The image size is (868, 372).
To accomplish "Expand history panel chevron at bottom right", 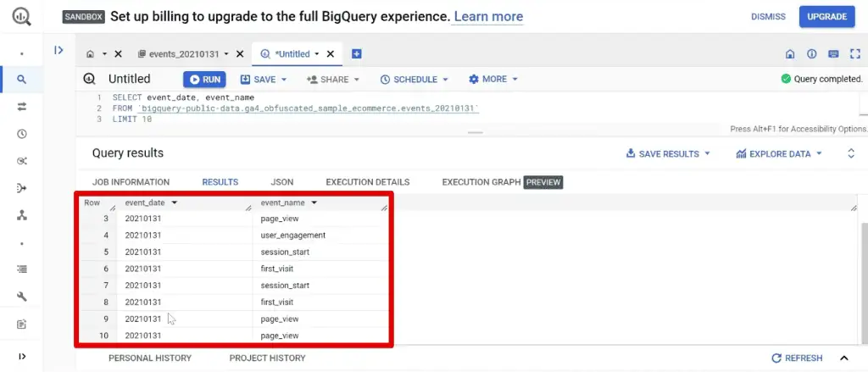I will (x=844, y=358).
